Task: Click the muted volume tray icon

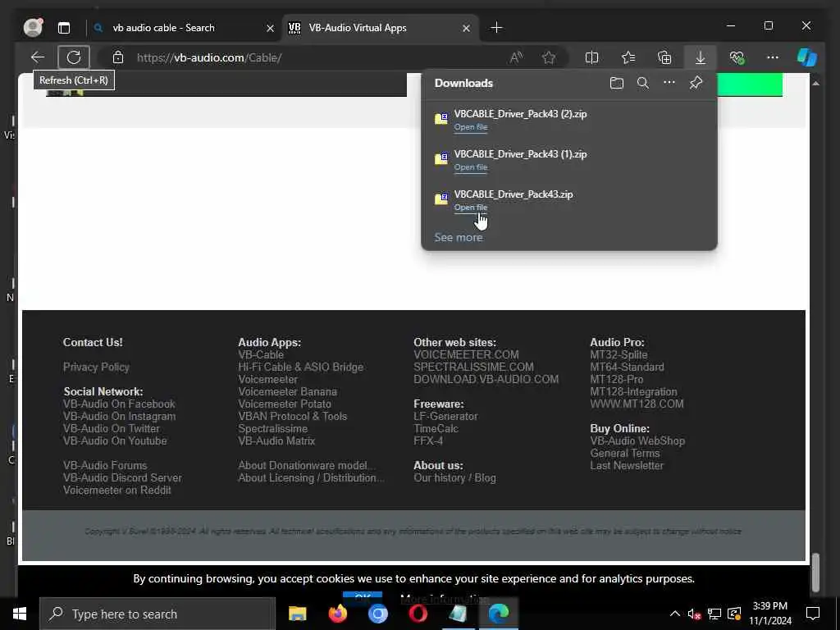Action: tap(694, 614)
